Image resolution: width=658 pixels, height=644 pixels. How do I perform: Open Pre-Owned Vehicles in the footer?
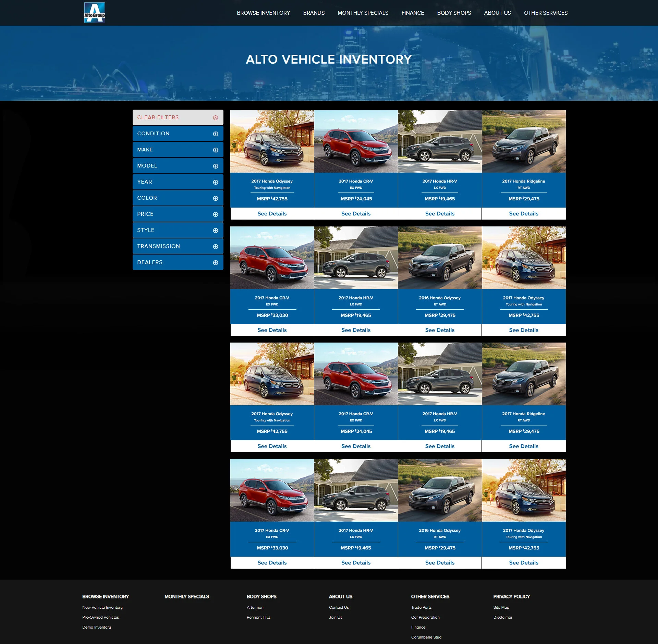point(100,618)
